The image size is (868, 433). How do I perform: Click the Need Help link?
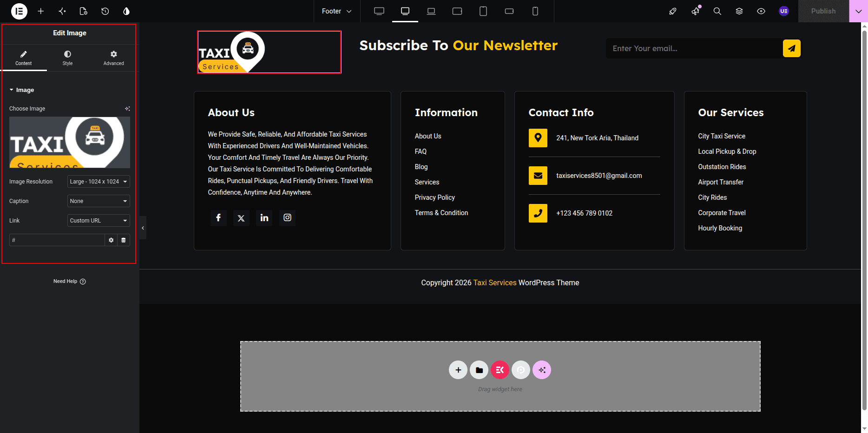click(70, 282)
